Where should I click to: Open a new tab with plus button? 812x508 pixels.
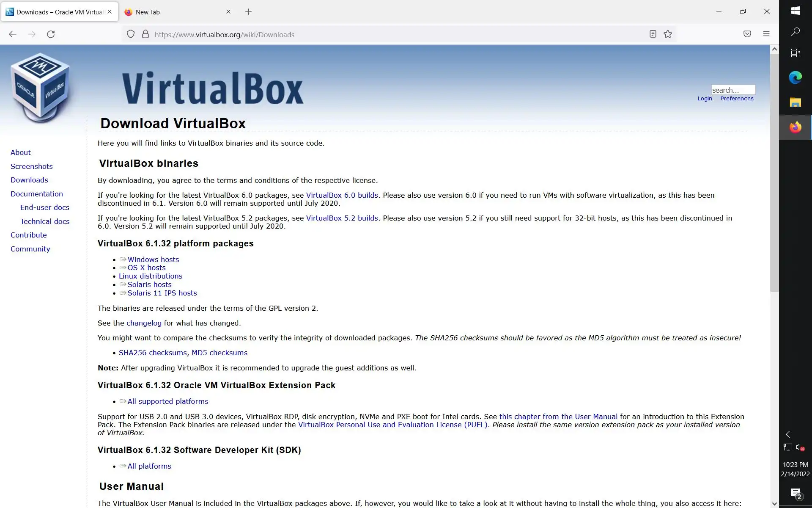[248, 12]
